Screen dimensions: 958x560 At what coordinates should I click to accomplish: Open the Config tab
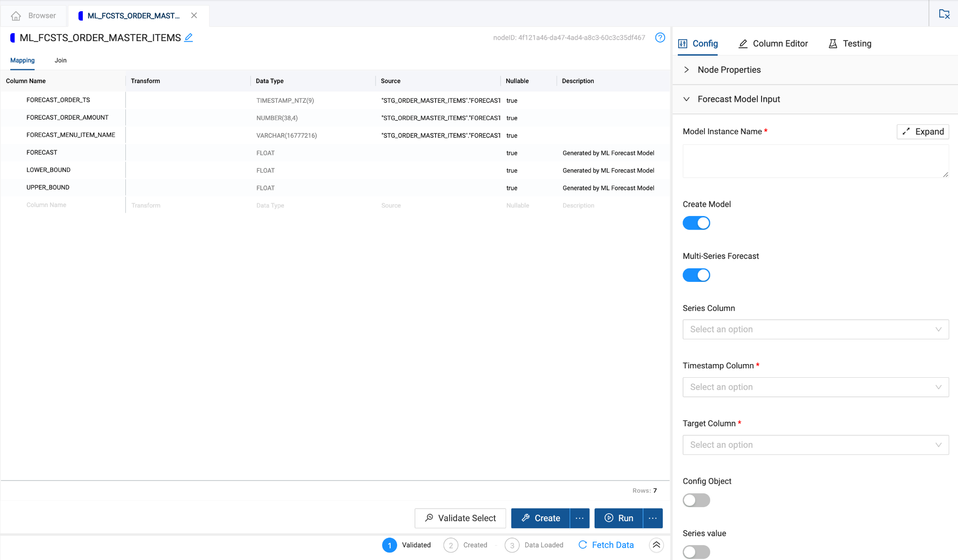pos(698,43)
